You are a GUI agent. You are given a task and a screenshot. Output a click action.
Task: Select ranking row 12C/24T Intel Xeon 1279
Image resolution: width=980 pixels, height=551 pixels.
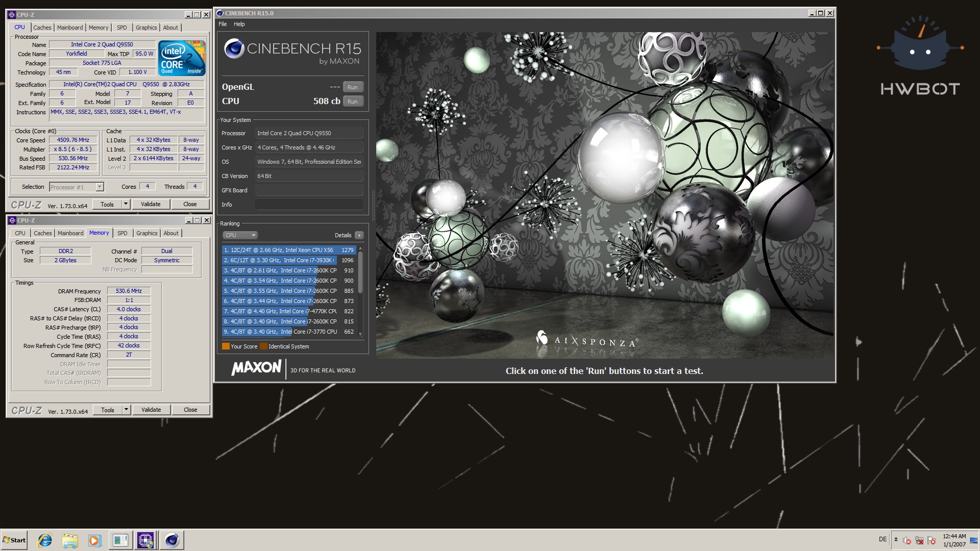click(289, 250)
